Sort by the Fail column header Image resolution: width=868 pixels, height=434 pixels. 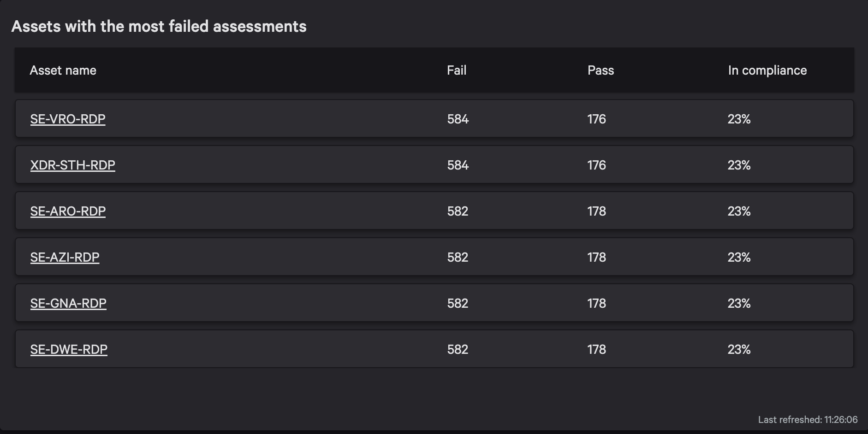tap(457, 70)
